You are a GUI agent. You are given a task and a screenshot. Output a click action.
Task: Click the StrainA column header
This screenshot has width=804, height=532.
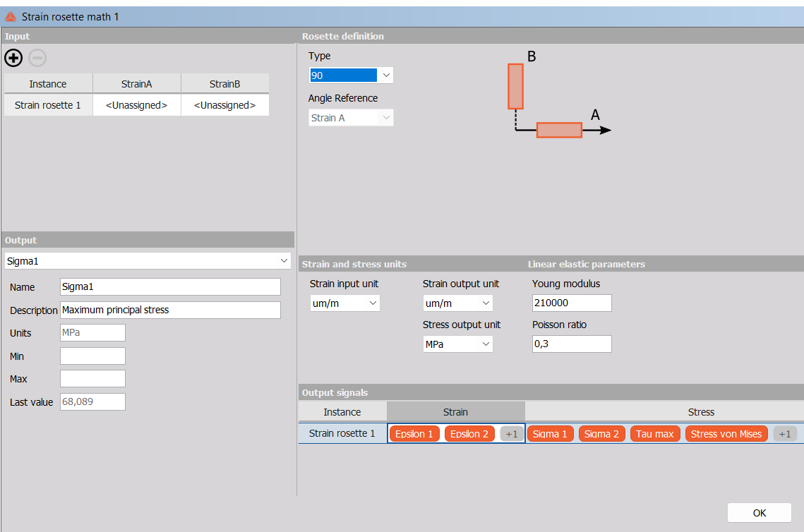pyautogui.click(x=136, y=84)
